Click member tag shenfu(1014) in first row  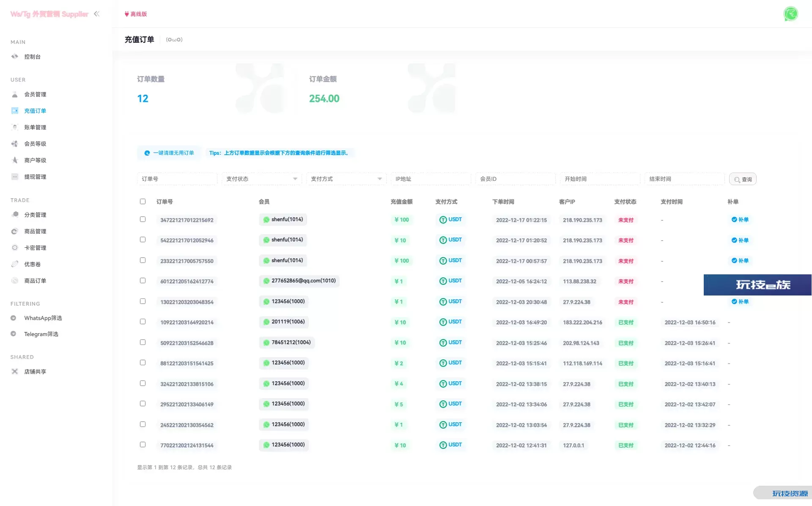pos(283,219)
